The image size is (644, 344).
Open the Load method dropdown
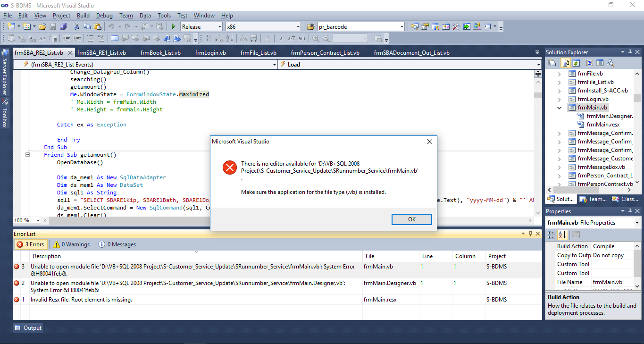point(538,64)
